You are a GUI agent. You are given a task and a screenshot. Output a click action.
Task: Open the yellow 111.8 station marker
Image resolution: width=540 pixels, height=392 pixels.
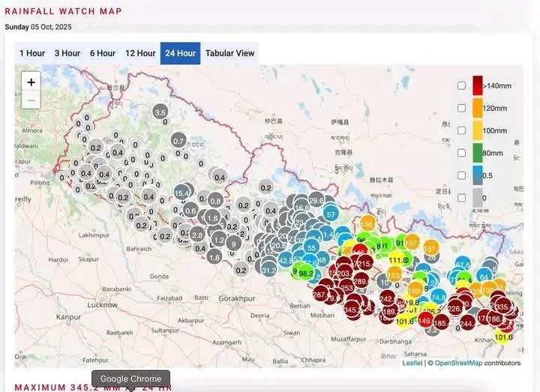(x=398, y=260)
